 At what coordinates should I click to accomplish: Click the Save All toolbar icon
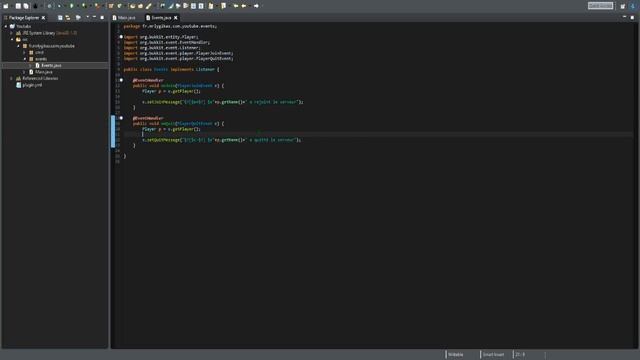(26, 6)
